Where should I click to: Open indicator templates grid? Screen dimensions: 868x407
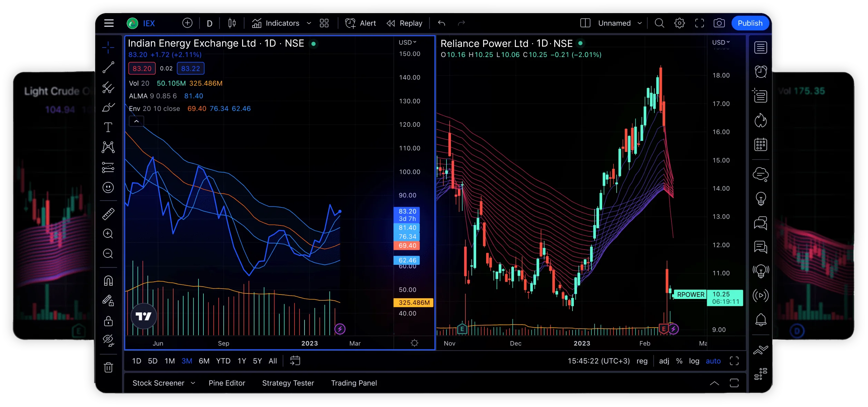point(324,23)
